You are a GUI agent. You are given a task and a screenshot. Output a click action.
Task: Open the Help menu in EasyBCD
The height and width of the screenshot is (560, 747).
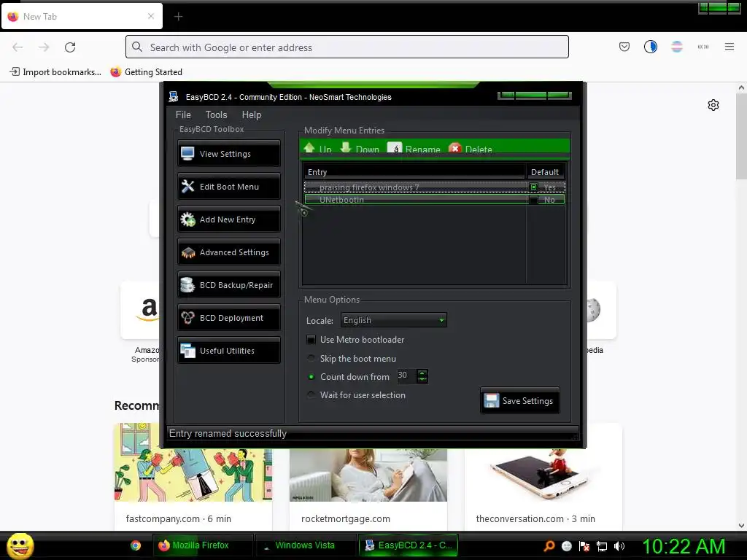(x=252, y=114)
